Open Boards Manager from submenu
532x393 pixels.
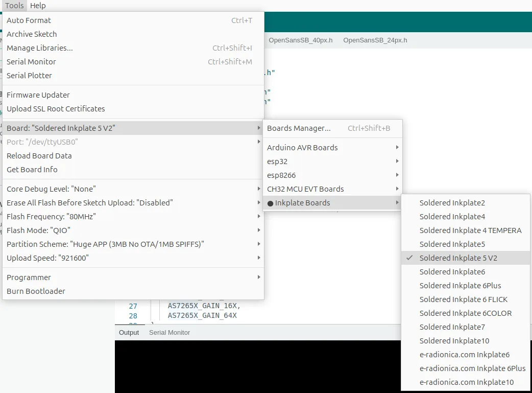pyautogui.click(x=299, y=128)
